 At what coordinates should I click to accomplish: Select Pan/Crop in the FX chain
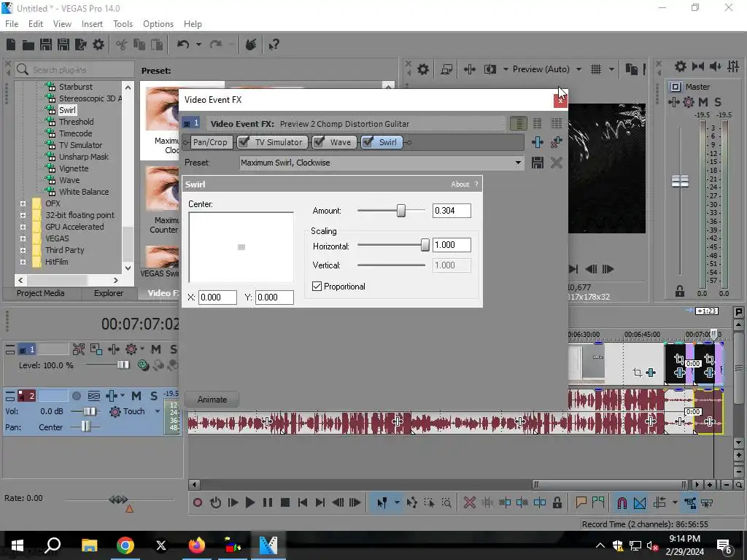pos(210,142)
